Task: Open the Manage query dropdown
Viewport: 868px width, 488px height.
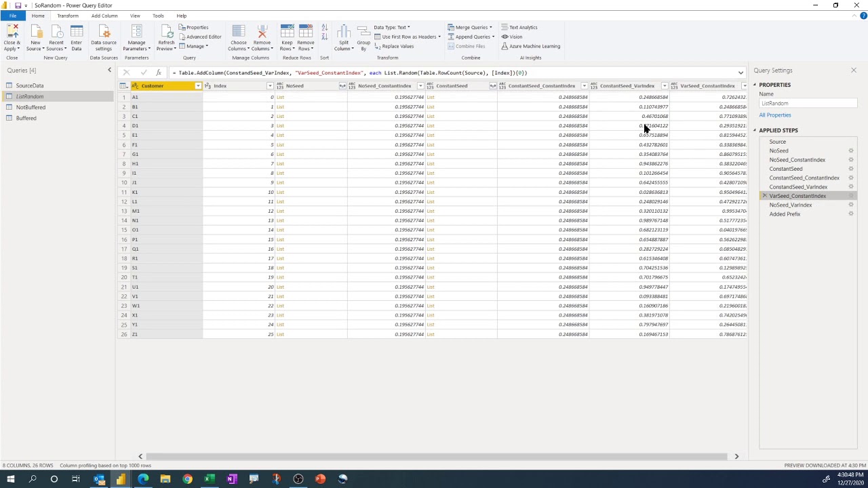Action: click(x=194, y=46)
